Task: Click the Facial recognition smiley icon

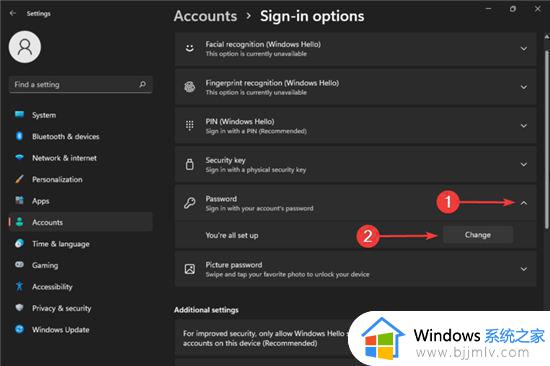Action: pyautogui.click(x=190, y=48)
